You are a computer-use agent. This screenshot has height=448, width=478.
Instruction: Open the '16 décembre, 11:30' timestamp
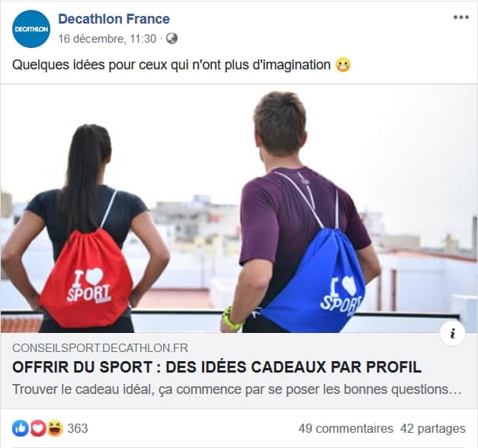[107, 39]
